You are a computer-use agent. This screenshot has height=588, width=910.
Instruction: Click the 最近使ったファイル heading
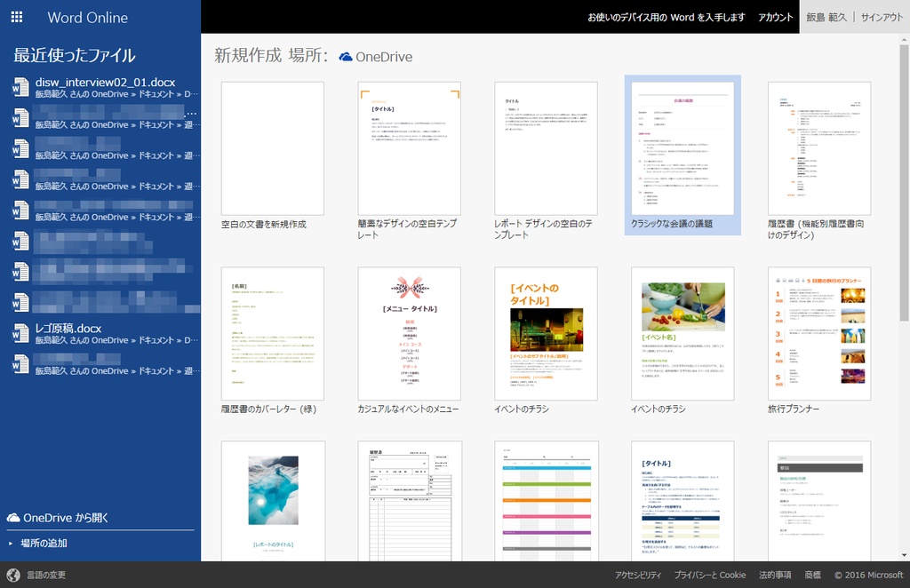(75, 56)
